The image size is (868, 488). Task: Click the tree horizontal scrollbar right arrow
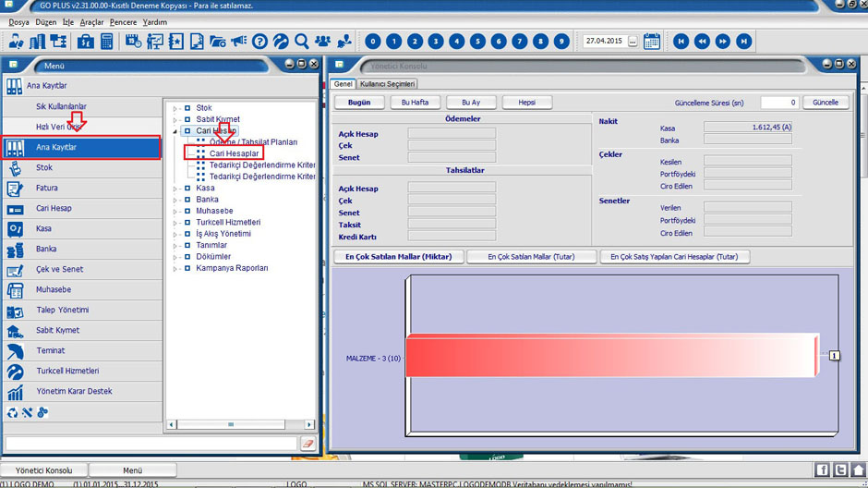tap(309, 425)
